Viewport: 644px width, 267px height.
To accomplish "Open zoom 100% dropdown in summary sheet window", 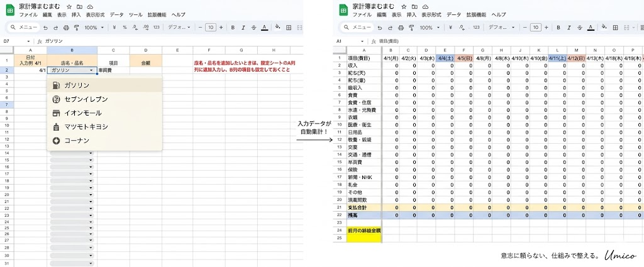I will pos(429,28).
